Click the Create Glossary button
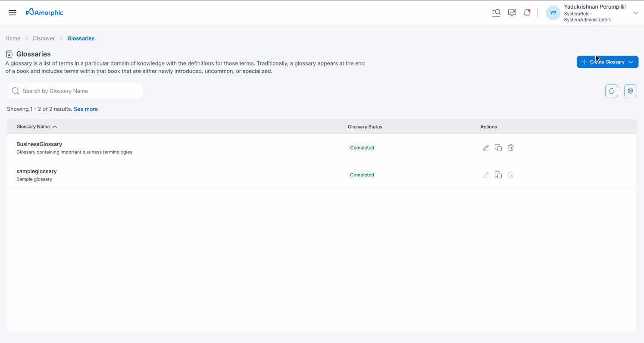The height and width of the screenshot is (343, 644). [606, 62]
